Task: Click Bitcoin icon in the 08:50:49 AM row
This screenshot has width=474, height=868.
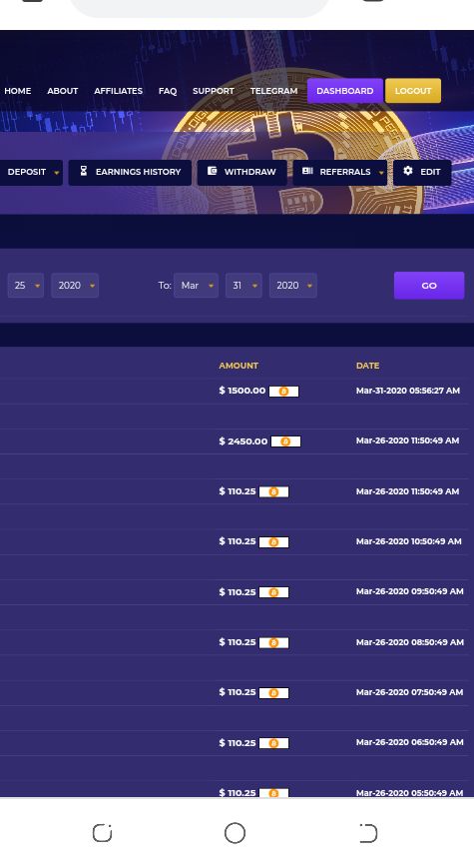Action: 273,642
